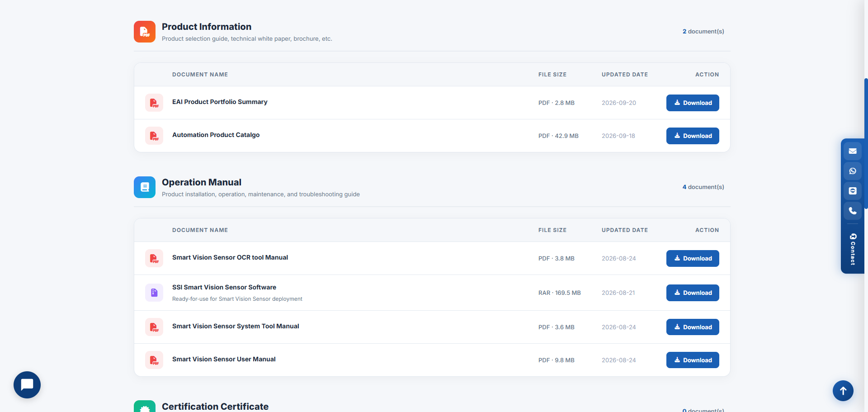Click the Operation Manual book section icon
Image resolution: width=868 pixels, height=412 pixels.
(x=145, y=187)
